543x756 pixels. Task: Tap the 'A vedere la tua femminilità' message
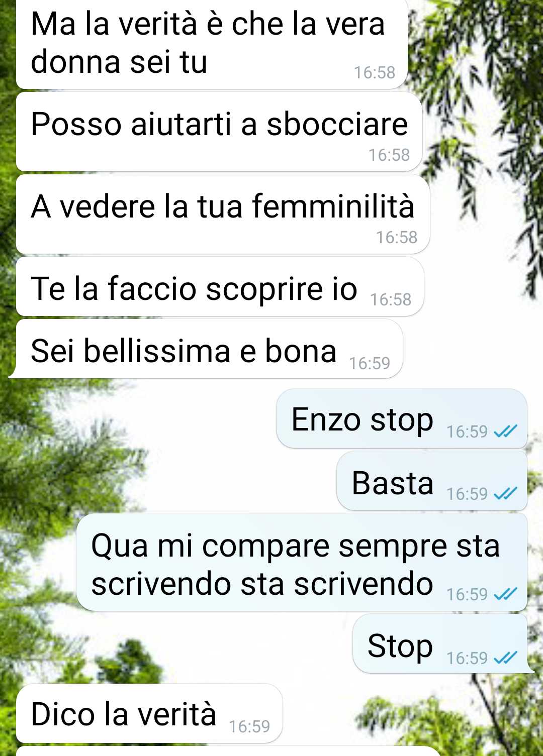(223, 214)
